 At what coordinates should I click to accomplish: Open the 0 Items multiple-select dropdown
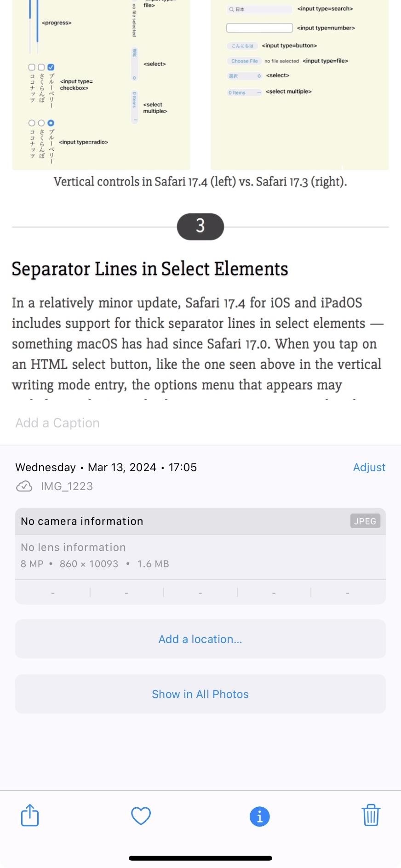coord(243,92)
